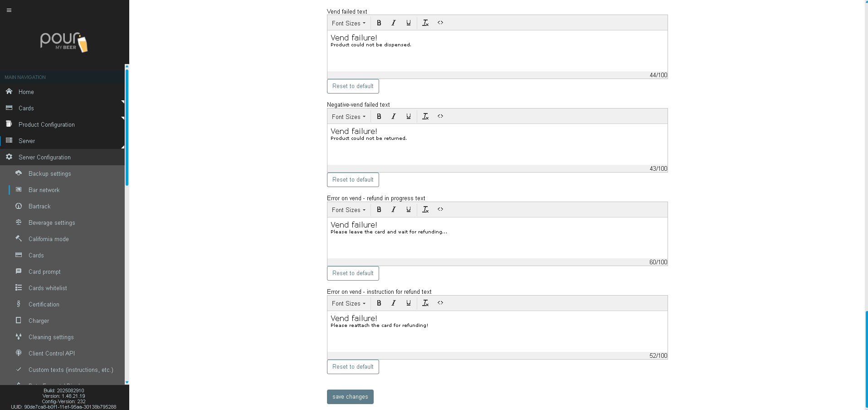
Task: Click the save changes button
Action: (350, 397)
